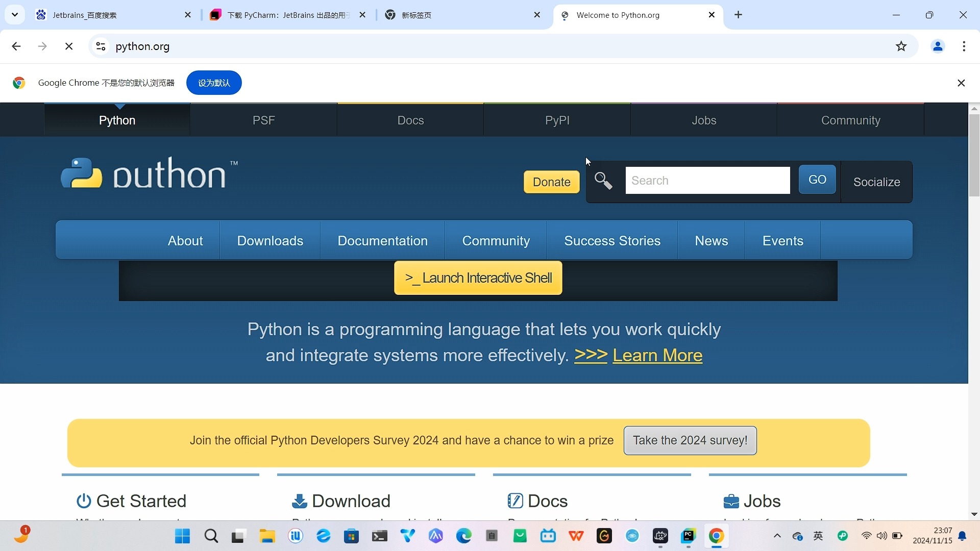Screen dimensions: 980x551
Task: Select Docs in the Python navigation bar
Action: click(x=410, y=120)
